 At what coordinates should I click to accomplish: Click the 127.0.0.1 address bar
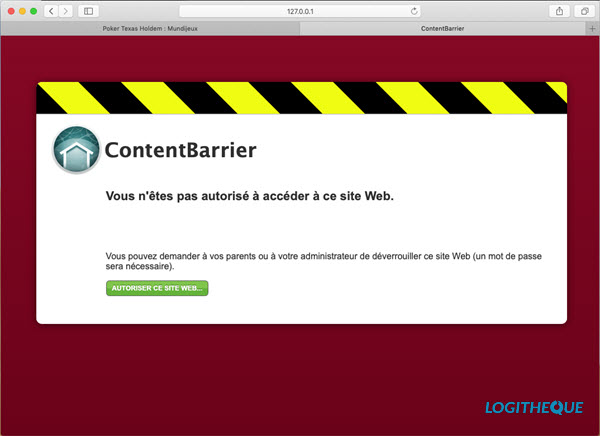(x=300, y=11)
